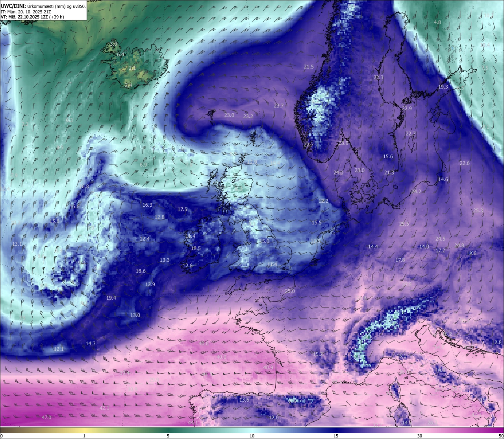
Task: Select the 22.9 value over the Baltic
Action: [407, 108]
